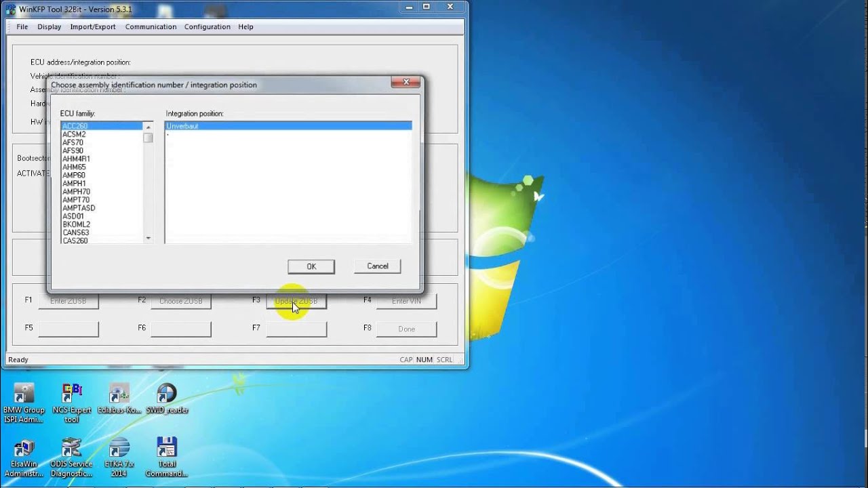This screenshot has width=868, height=488.
Task: Open the File menu
Action: pos(22,26)
